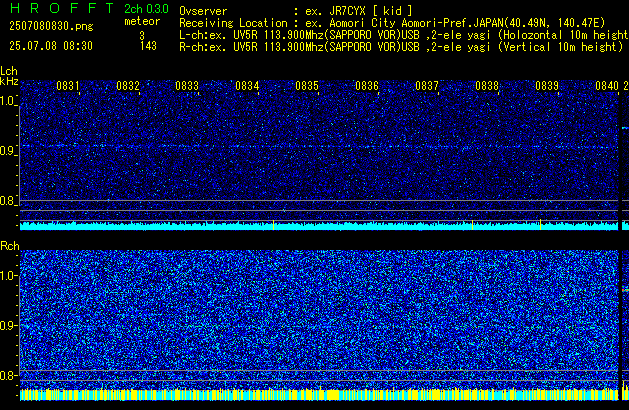This screenshot has height=410, width=629.
Task: Click the 0835 time marker
Action: point(307,86)
